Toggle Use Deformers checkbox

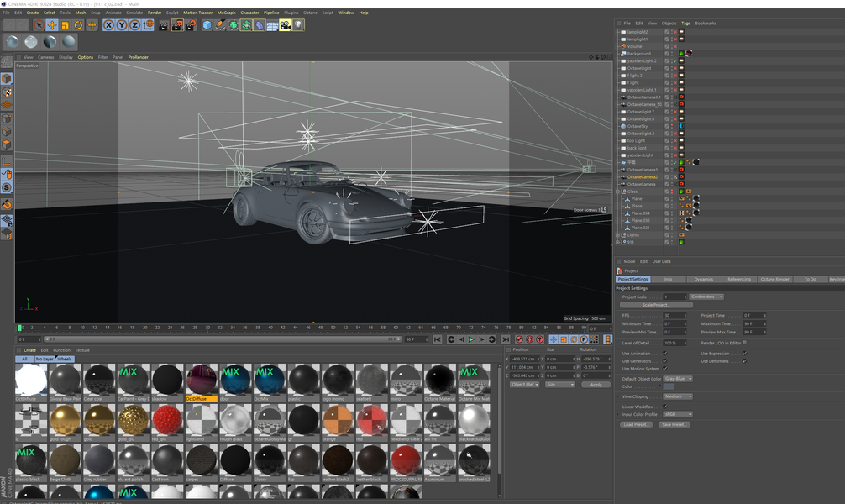coord(744,361)
